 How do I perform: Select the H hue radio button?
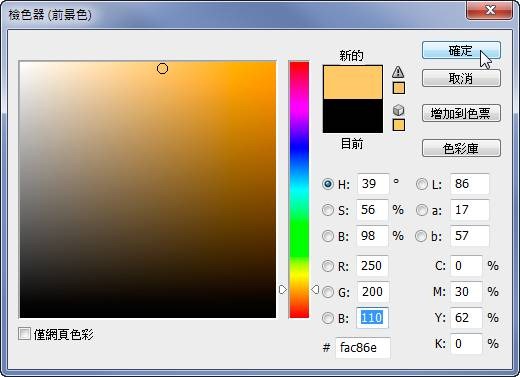pos(328,184)
